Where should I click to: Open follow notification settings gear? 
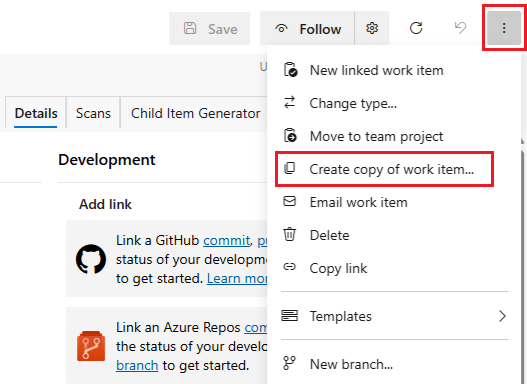(372, 29)
